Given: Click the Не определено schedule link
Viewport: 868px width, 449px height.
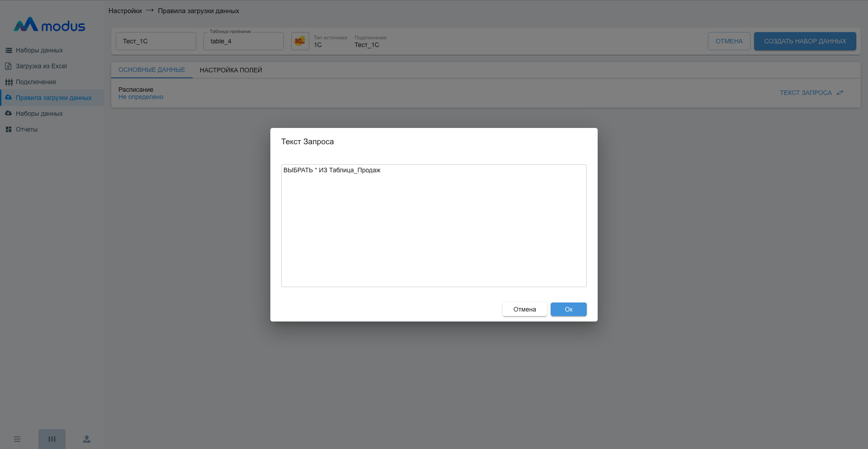Looking at the screenshot, I should (x=141, y=97).
